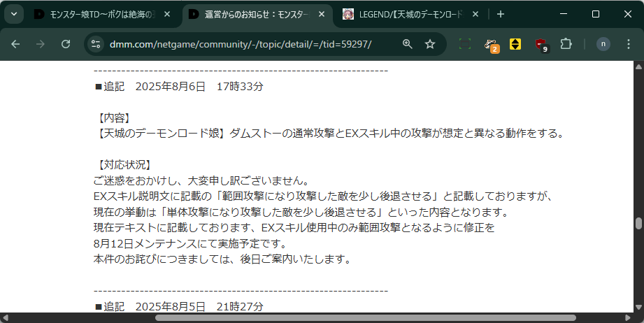This screenshot has height=323, width=644.
Task: Click the vertical scrollbar down arrow
Action: click(638, 308)
